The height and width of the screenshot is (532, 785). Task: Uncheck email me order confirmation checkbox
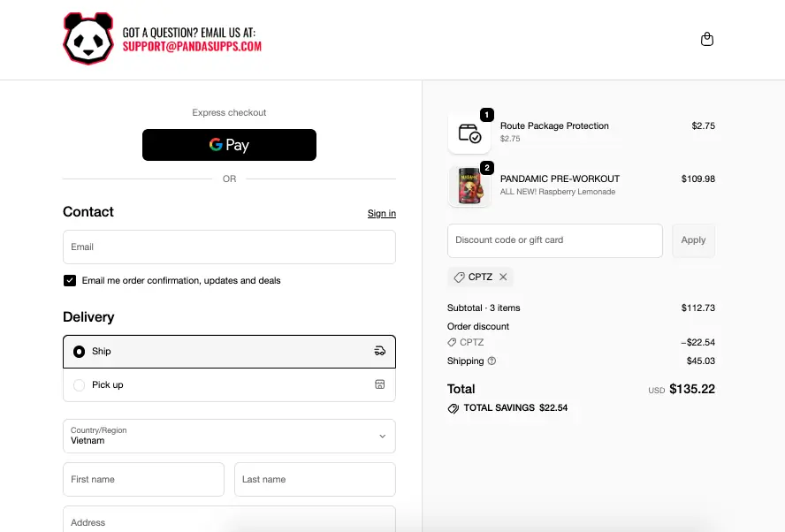70,281
